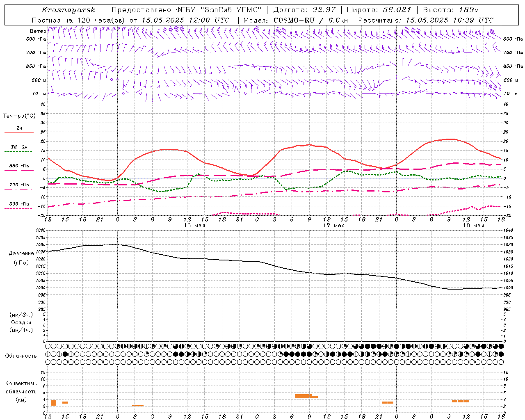Click the right-side '995' pressure axis value
Viewport: 525px width, 420px height.
[x=507, y=295]
